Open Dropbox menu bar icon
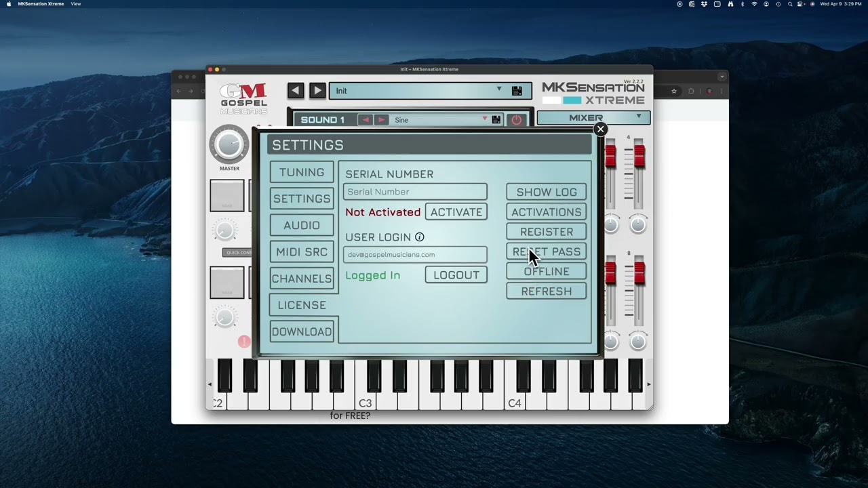868x488 pixels. tap(704, 4)
